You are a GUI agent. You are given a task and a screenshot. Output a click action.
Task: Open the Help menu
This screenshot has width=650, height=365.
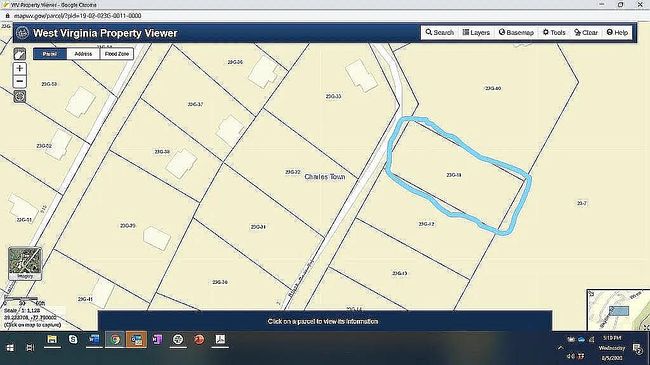click(617, 32)
